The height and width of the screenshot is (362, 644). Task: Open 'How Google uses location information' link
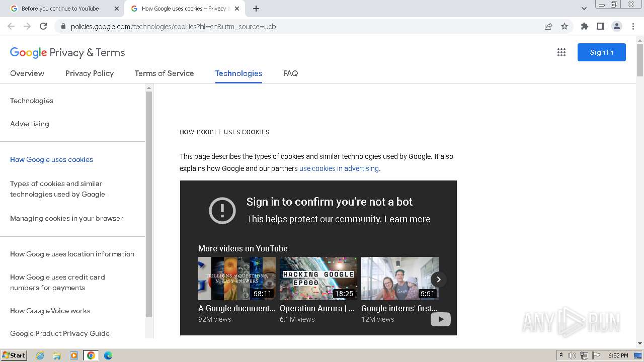(72, 254)
